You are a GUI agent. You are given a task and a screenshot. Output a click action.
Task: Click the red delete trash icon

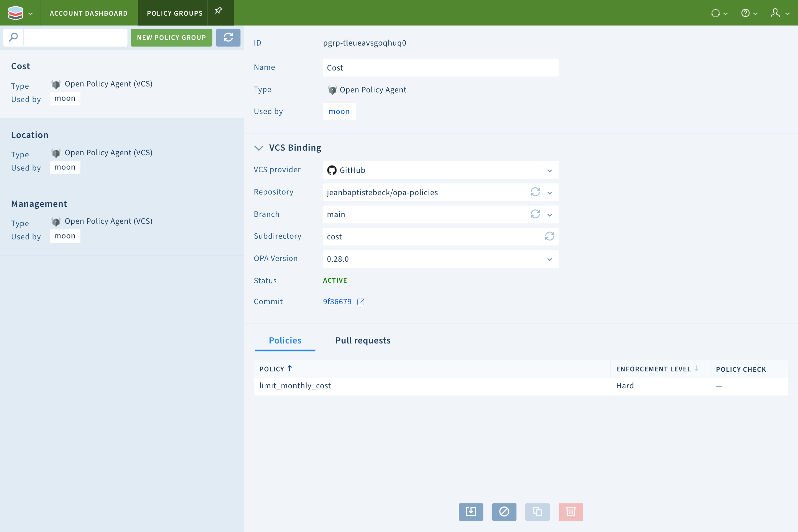pyautogui.click(x=570, y=512)
